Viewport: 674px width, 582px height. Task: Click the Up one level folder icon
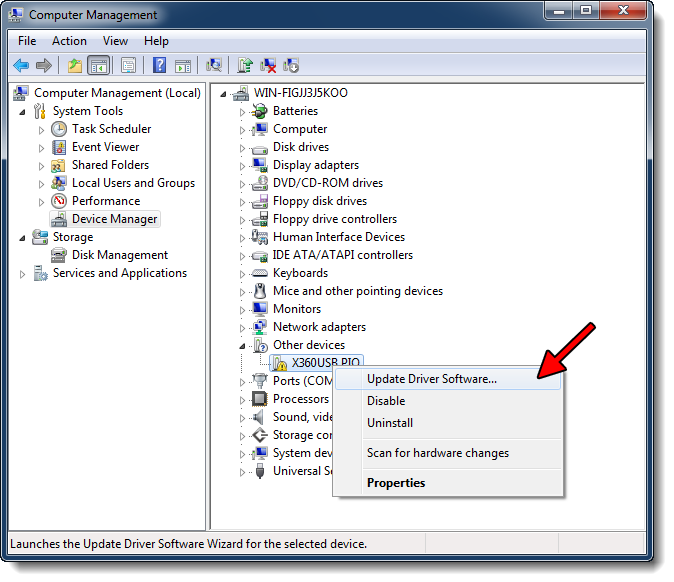click(x=75, y=66)
